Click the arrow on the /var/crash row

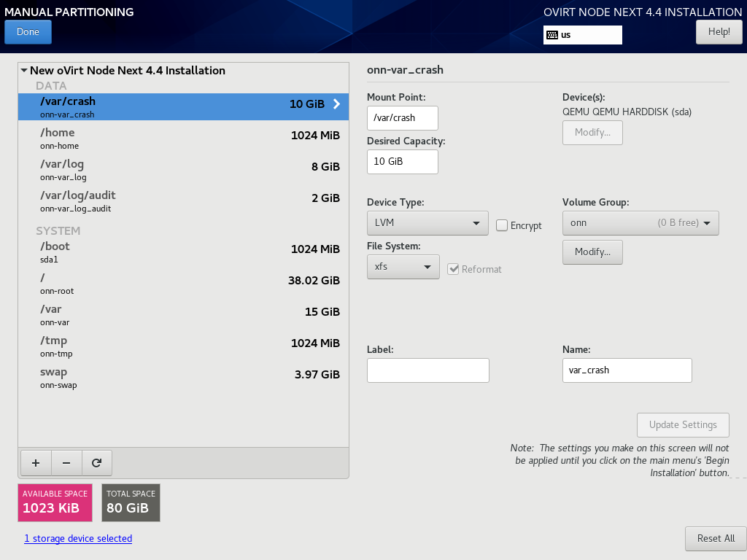pos(336,104)
